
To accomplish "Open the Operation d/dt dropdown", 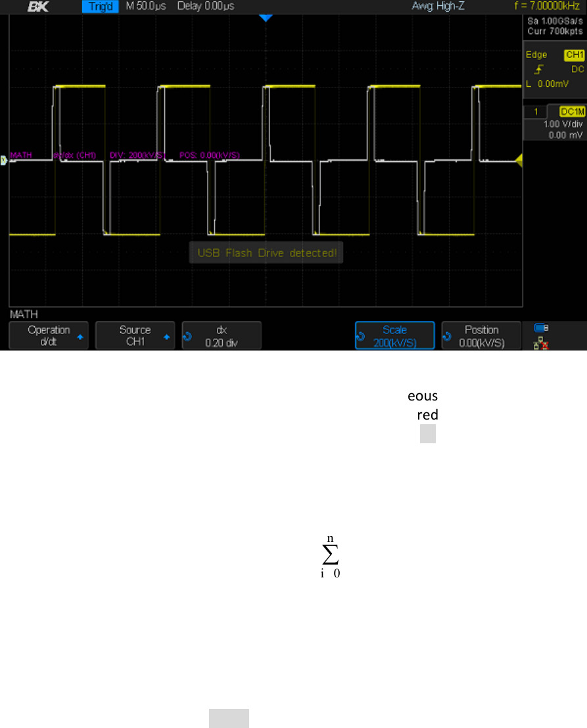I will coord(48,335).
